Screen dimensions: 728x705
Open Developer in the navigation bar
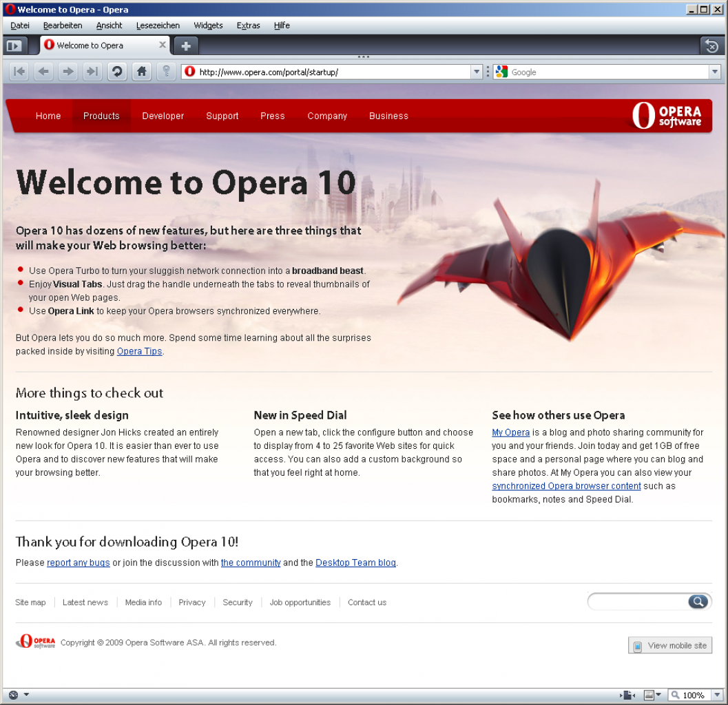(163, 116)
